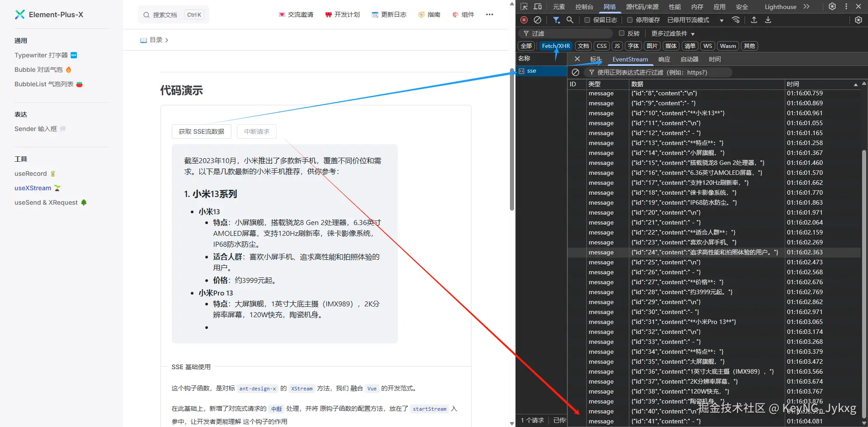Open the BubbleList 气泡列表 sidebar link
The width and height of the screenshot is (868, 427).
[x=48, y=84]
